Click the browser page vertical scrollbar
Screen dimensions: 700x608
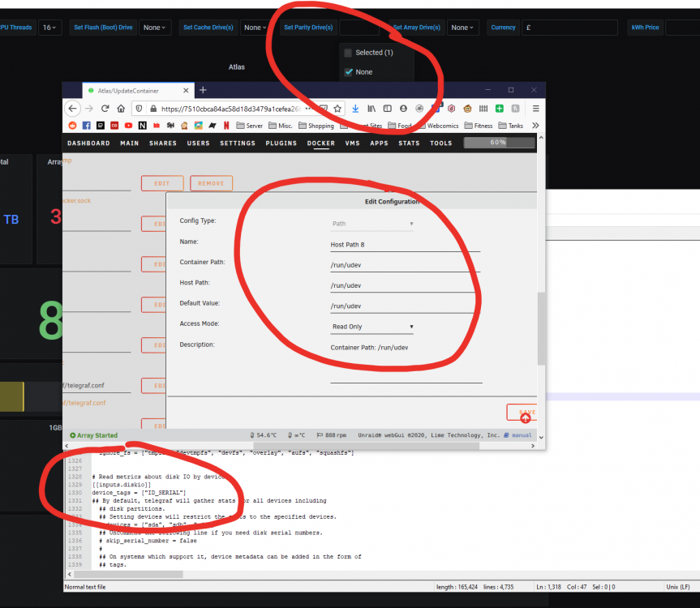click(541, 329)
